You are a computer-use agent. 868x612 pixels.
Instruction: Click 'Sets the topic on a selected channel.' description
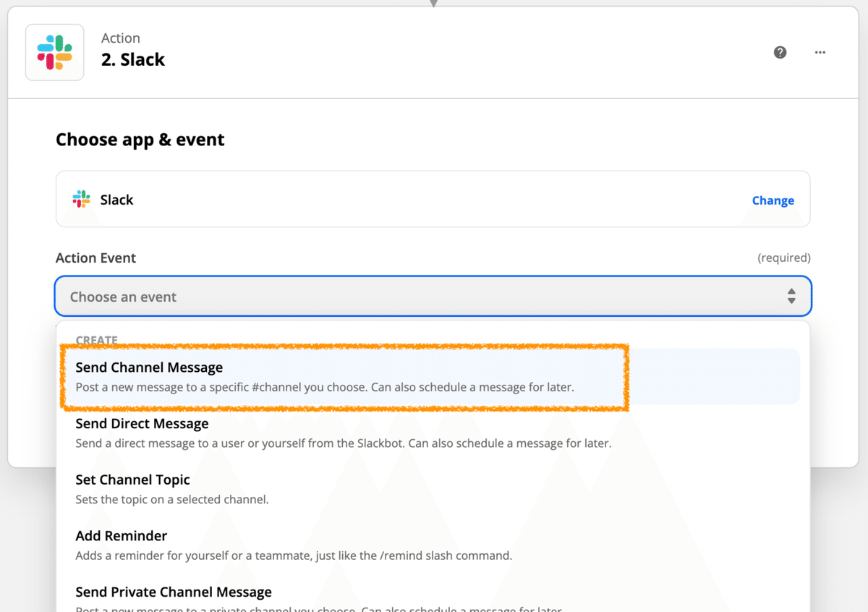172,499
